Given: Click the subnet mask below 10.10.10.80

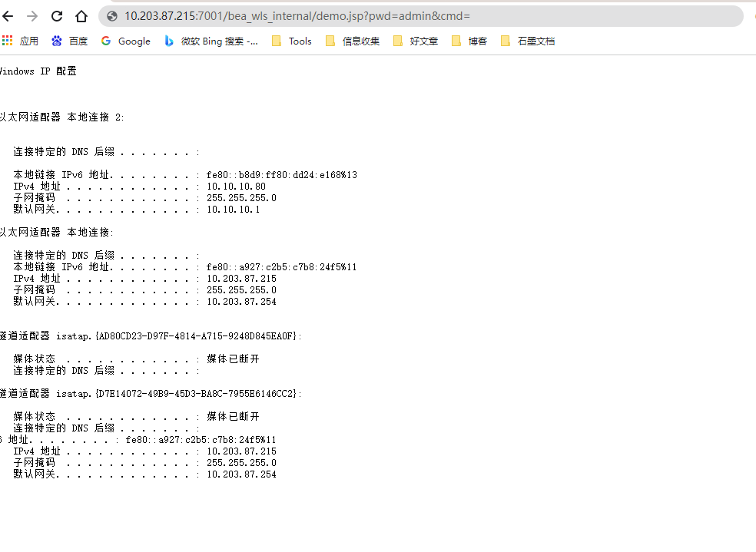Looking at the screenshot, I should tap(241, 198).
